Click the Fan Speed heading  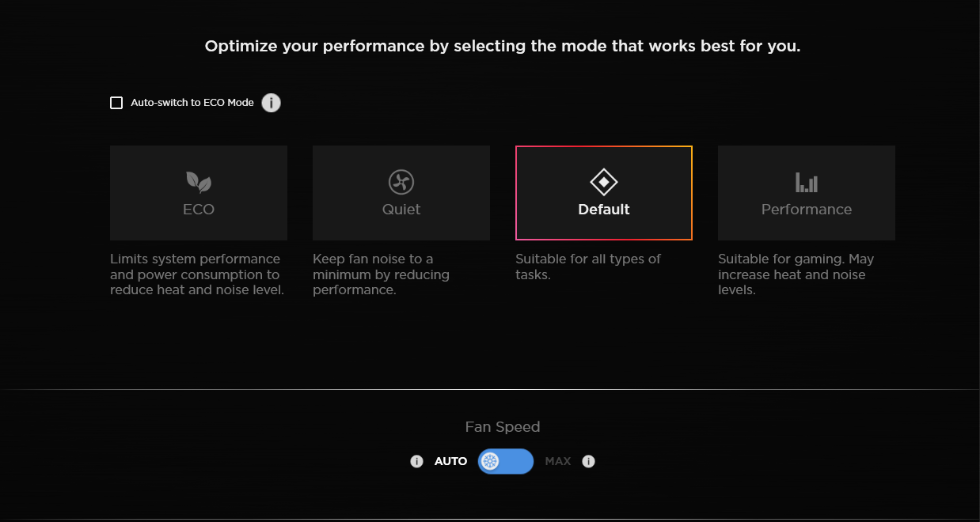(x=503, y=427)
